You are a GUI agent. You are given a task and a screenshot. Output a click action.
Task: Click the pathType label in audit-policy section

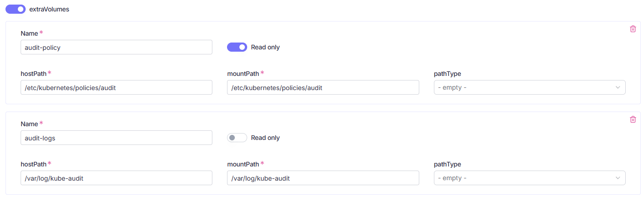pyautogui.click(x=447, y=74)
